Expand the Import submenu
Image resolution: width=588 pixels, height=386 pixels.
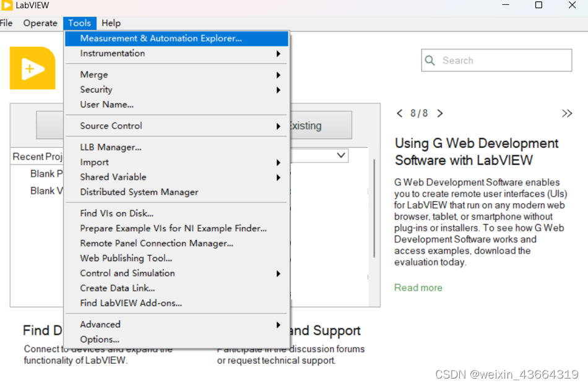pyautogui.click(x=176, y=162)
